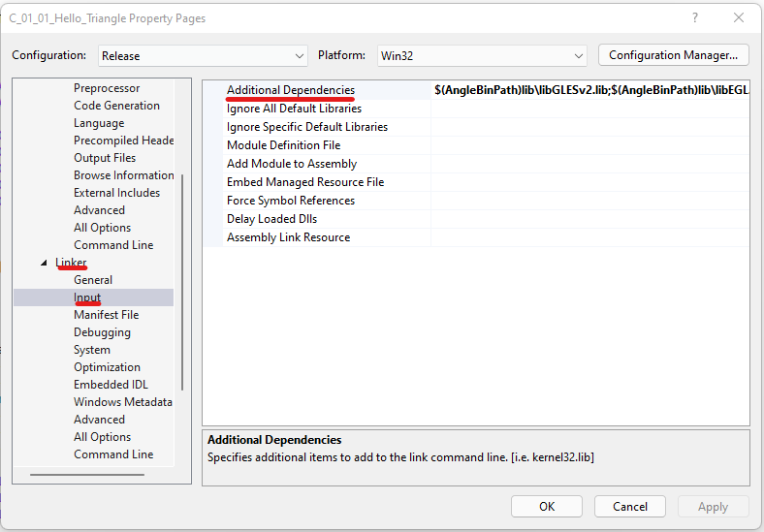Click the Additional Dependencies value field
This screenshot has height=532, width=764.
coord(590,90)
